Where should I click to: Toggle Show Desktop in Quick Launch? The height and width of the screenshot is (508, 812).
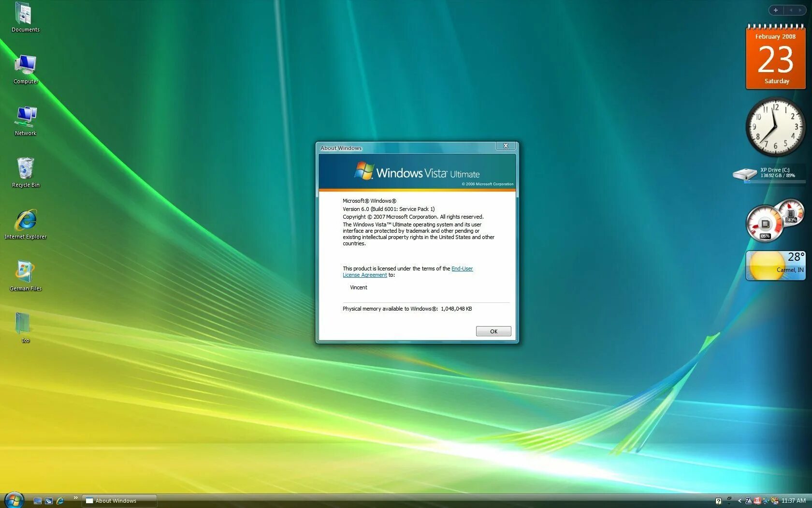tap(38, 500)
